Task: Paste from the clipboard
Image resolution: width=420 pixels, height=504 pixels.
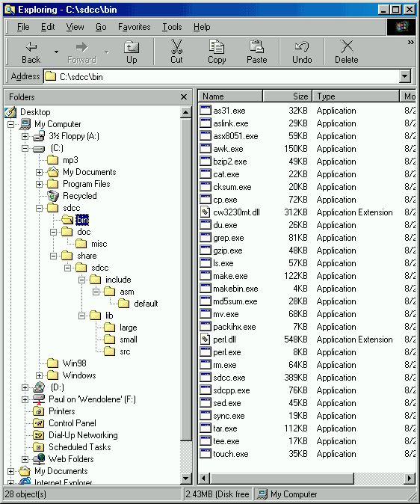Action: coord(257,52)
